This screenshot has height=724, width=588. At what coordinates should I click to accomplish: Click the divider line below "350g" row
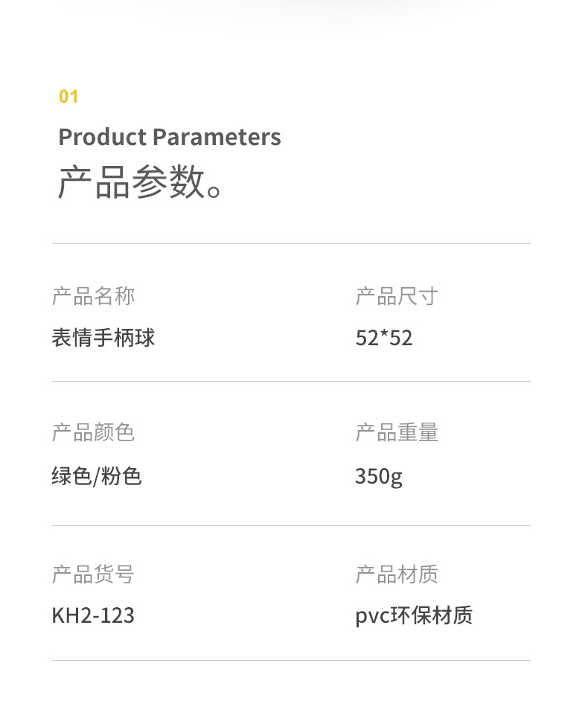tap(291, 525)
